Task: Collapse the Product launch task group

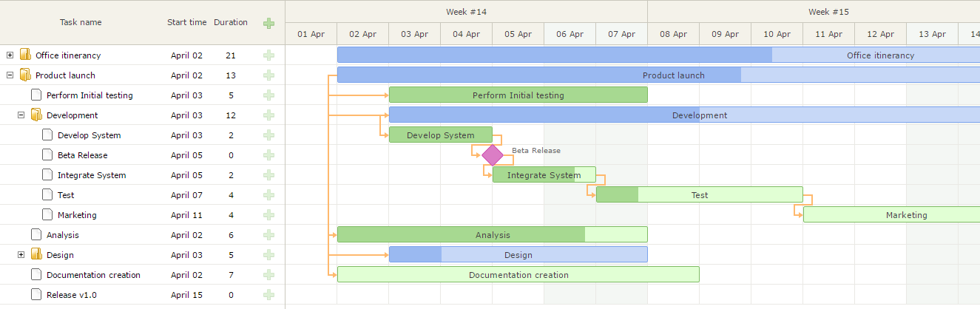Action: coord(10,75)
